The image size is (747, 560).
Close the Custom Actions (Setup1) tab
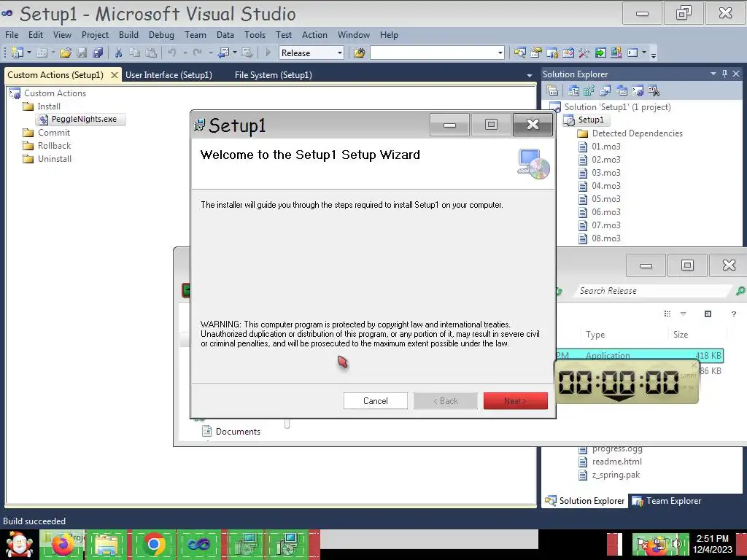click(114, 75)
